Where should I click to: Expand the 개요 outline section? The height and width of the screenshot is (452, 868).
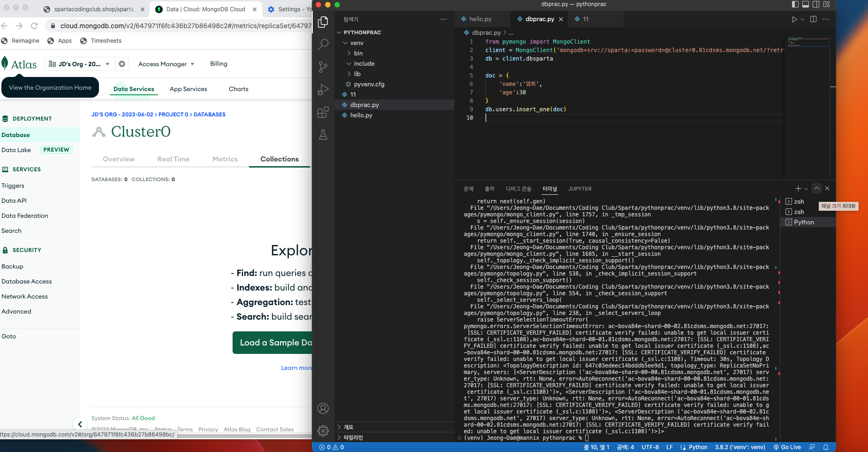tap(394, 427)
